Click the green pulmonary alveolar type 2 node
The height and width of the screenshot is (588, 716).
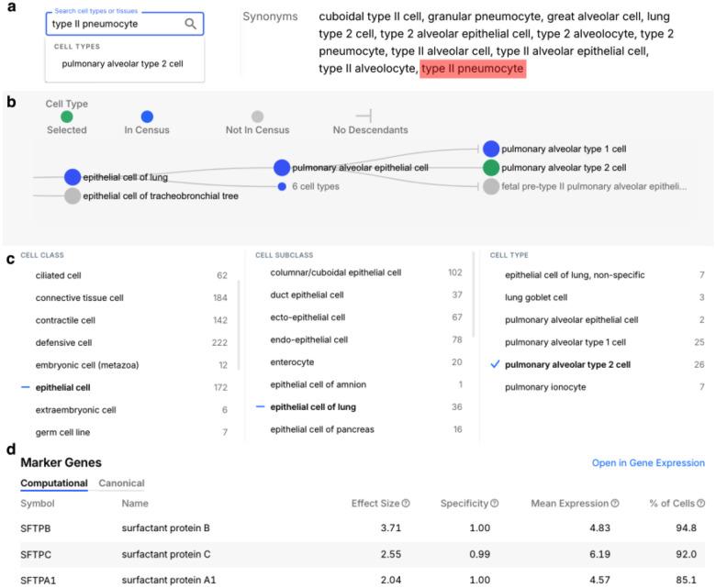(x=491, y=168)
